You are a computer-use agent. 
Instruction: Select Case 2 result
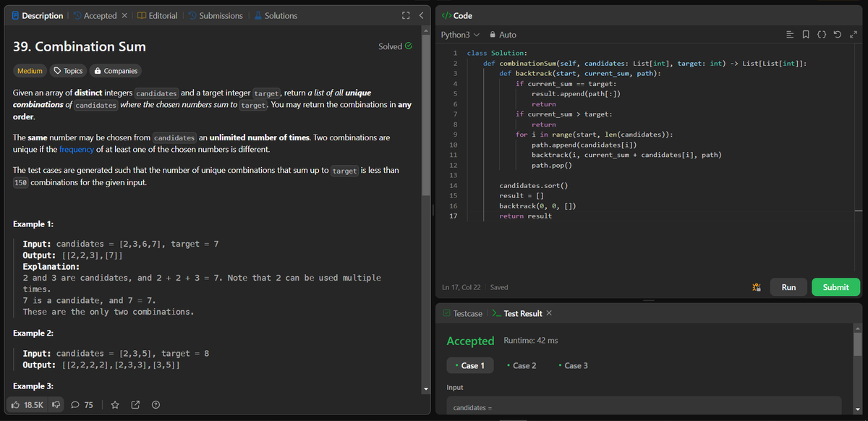pos(522,366)
